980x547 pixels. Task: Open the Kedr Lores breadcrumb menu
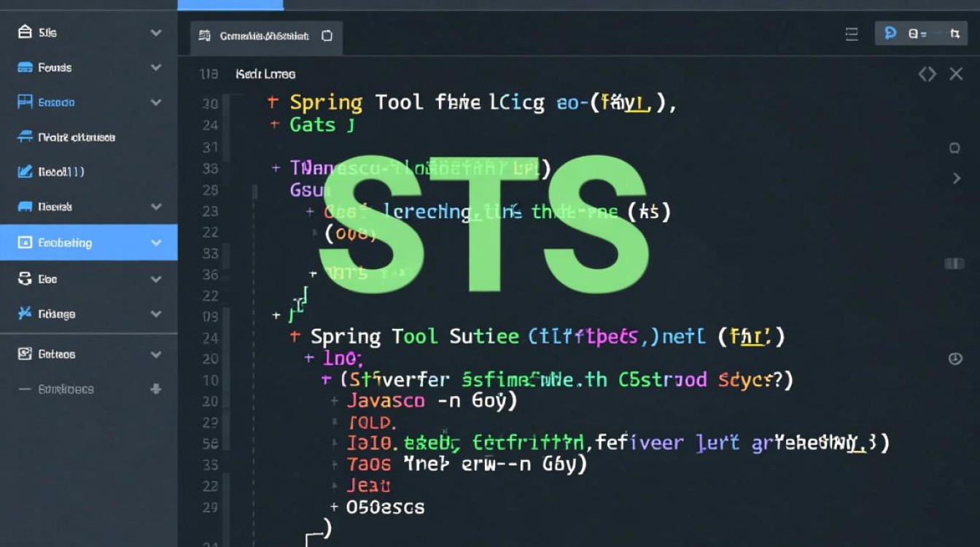coord(265,74)
